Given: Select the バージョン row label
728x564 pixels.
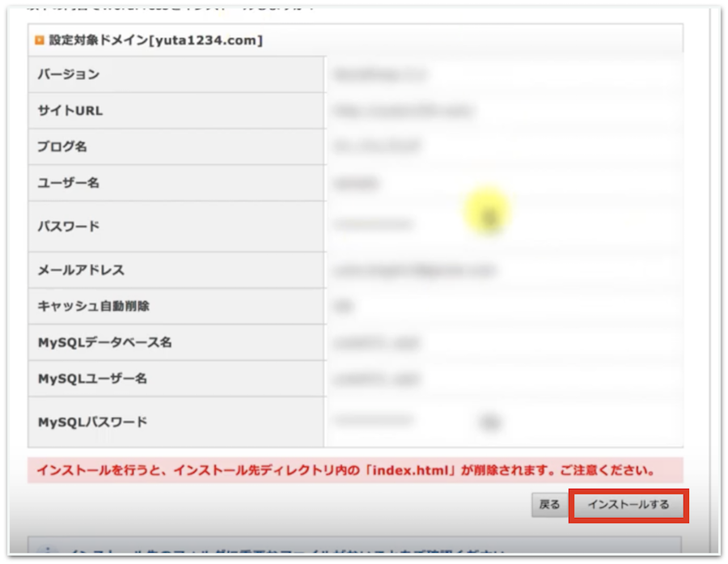Looking at the screenshot, I should point(69,74).
